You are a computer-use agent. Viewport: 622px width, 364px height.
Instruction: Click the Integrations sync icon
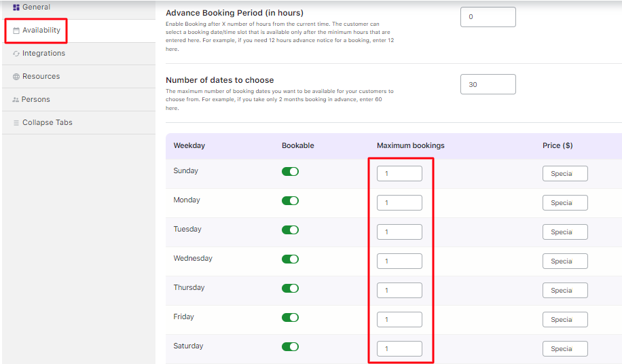click(x=16, y=54)
